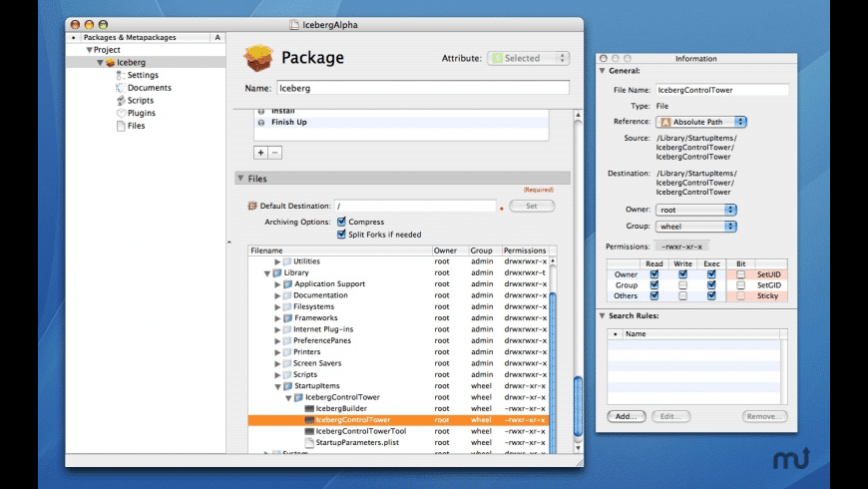The image size is (868, 489).
Task: Click the IcebergBuilder executable file icon
Action: [309, 408]
